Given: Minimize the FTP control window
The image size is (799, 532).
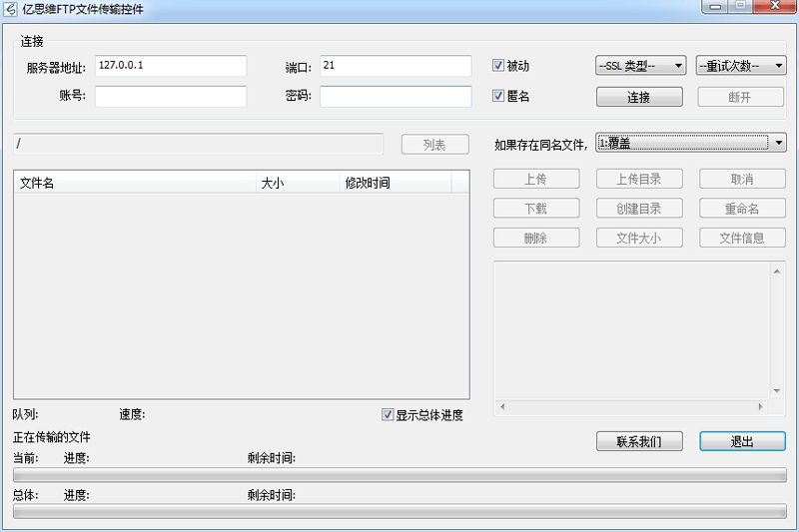Looking at the screenshot, I should [x=715, y=7].
